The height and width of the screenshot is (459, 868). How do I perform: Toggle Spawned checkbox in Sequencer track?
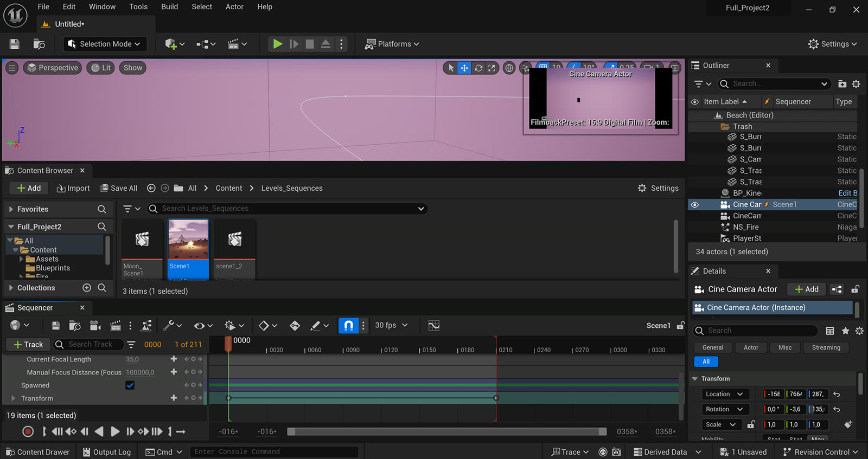(x=130, y=385)
